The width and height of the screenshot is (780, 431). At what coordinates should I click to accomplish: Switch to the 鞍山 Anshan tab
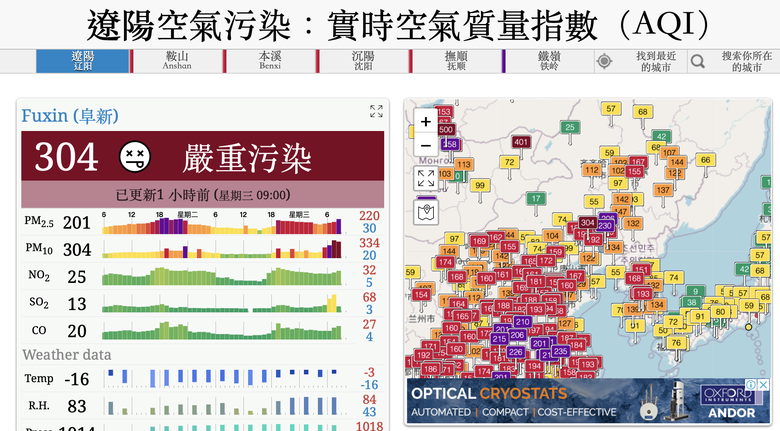click(x=177, y=61)
